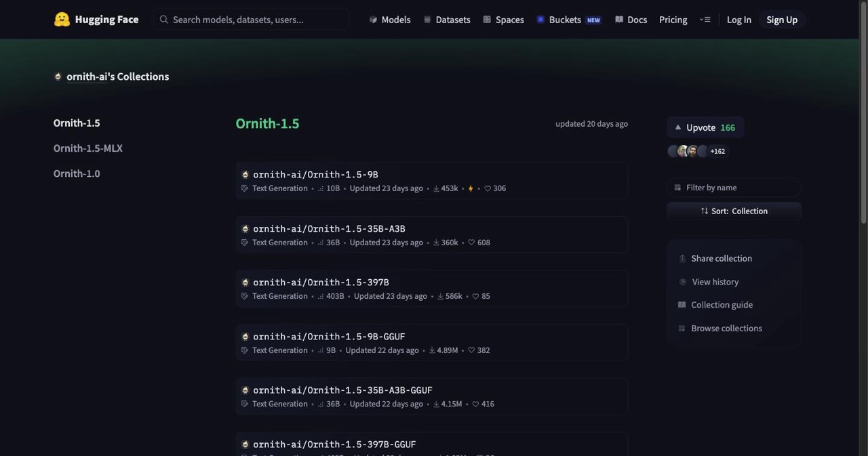Click the search magnifier icon
The width and height of the screenshot is (868, 456).
[164, 20]
